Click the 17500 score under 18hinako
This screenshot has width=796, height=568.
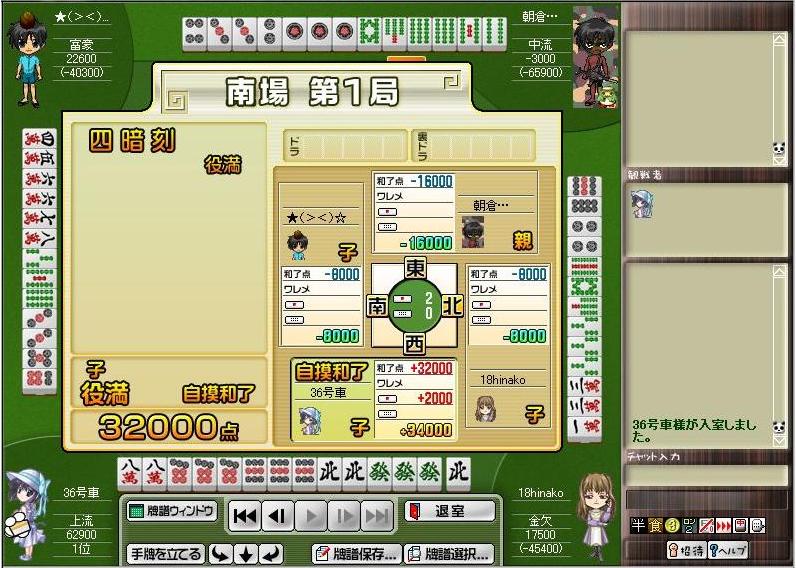tap(541, 534)
